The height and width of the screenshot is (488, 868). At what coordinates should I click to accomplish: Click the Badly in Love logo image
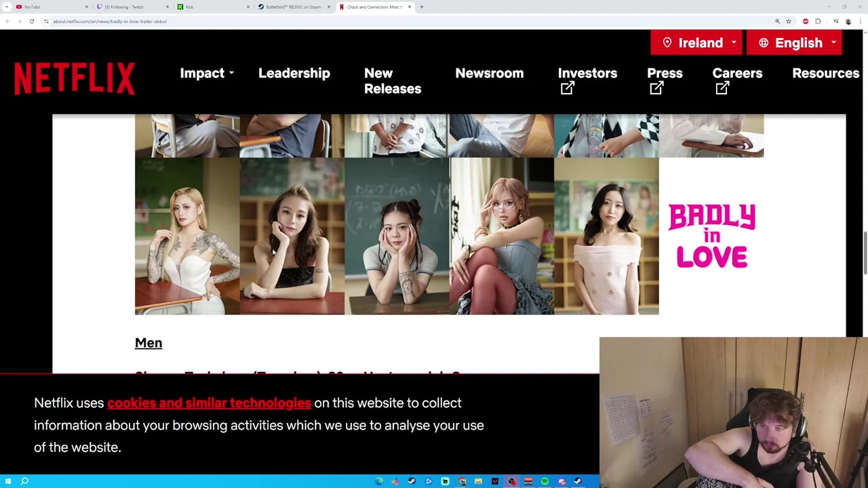[x=711, y=236]
